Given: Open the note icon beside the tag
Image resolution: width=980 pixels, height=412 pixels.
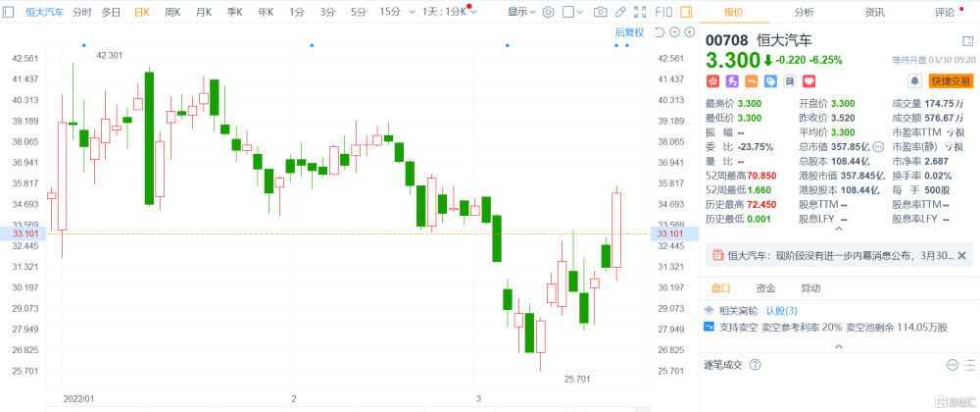Looking at the screenshot, I should 790,80.
